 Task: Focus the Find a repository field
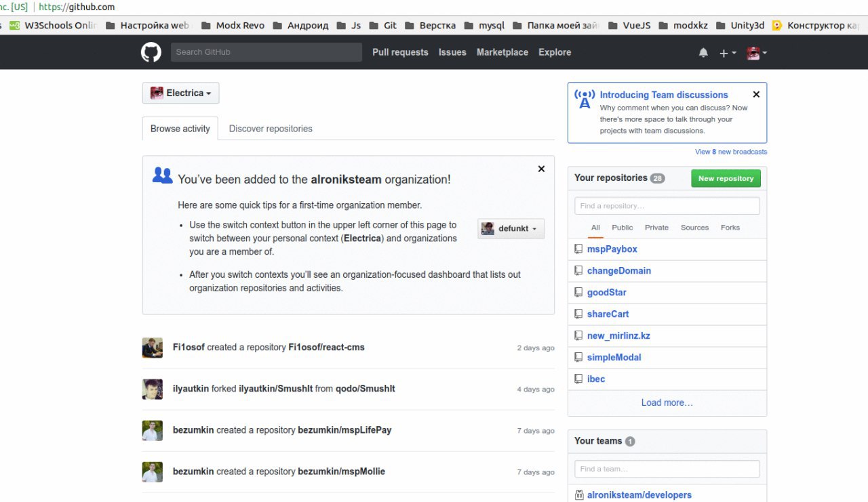(667, 206)
